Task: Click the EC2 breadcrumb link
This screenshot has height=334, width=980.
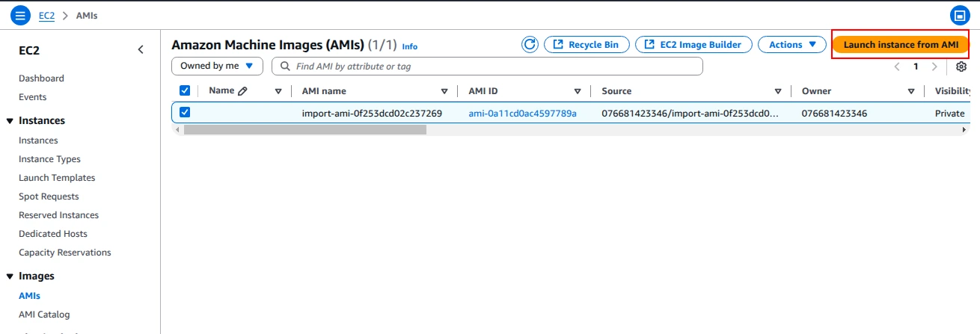Action: tap(46, 15)
